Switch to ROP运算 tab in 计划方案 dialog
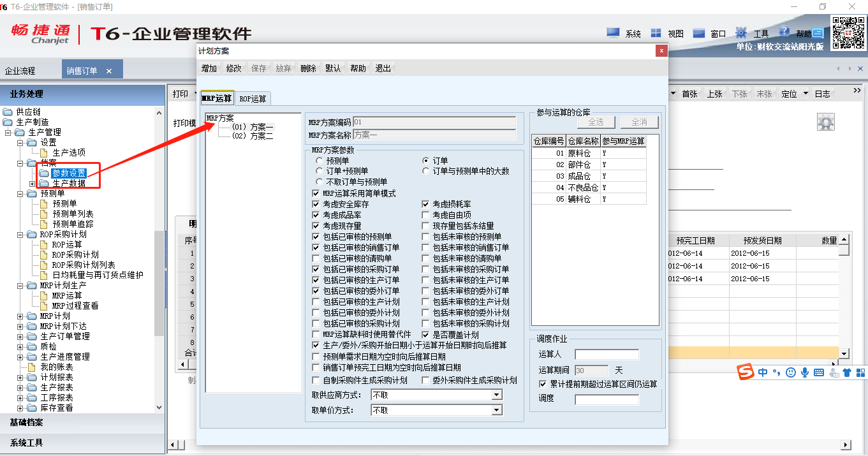 pyautogui.click(x=253, y=98)
